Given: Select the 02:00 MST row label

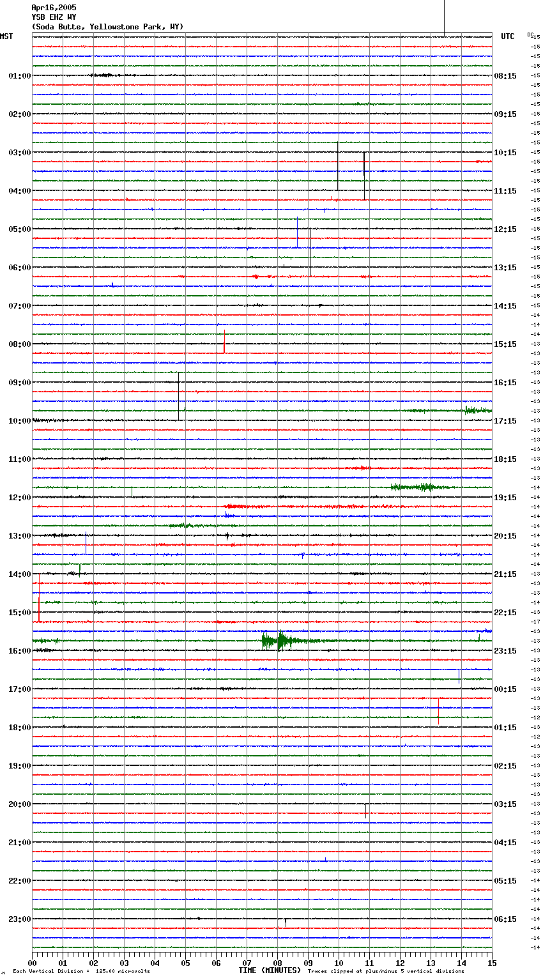Looking at the screenshot, I should click(x=20, y=114).
